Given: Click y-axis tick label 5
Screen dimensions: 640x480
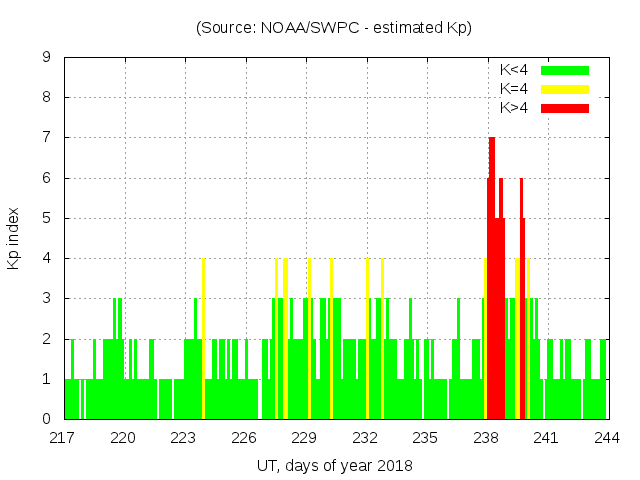Looking at the screenshot, I should (47, 218).
